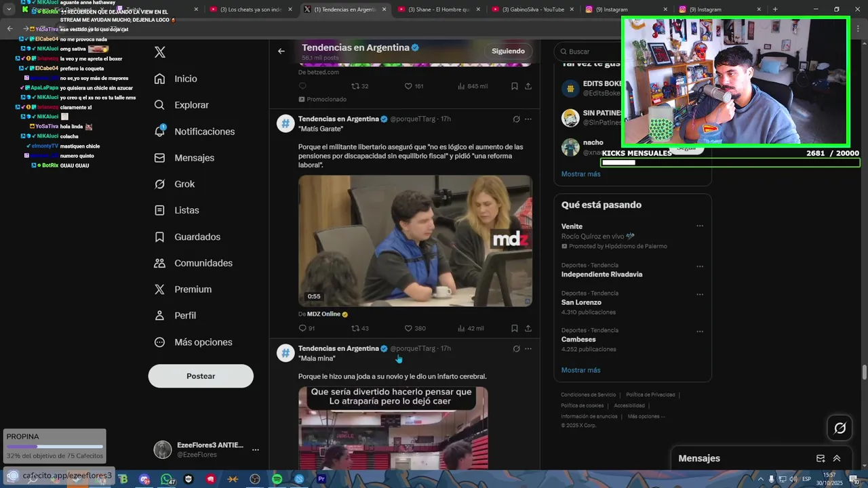Bookmark the Matís Garate post

(515, 329)
